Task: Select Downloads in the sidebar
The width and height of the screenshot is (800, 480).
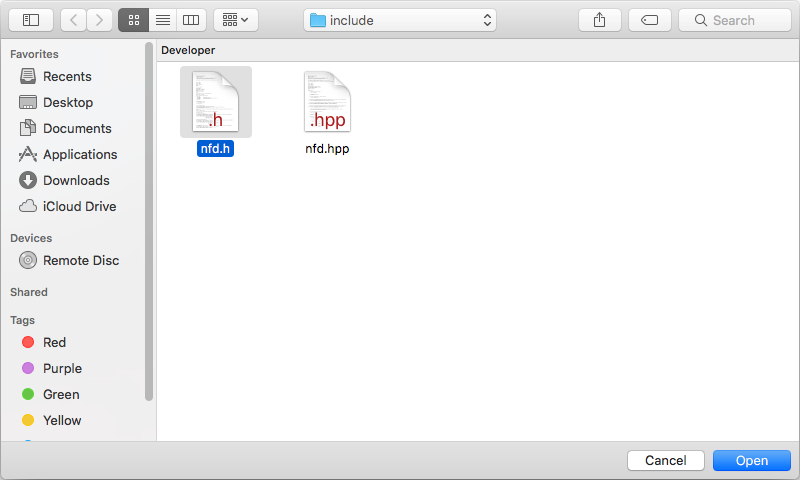Action: tap(76, 180)
